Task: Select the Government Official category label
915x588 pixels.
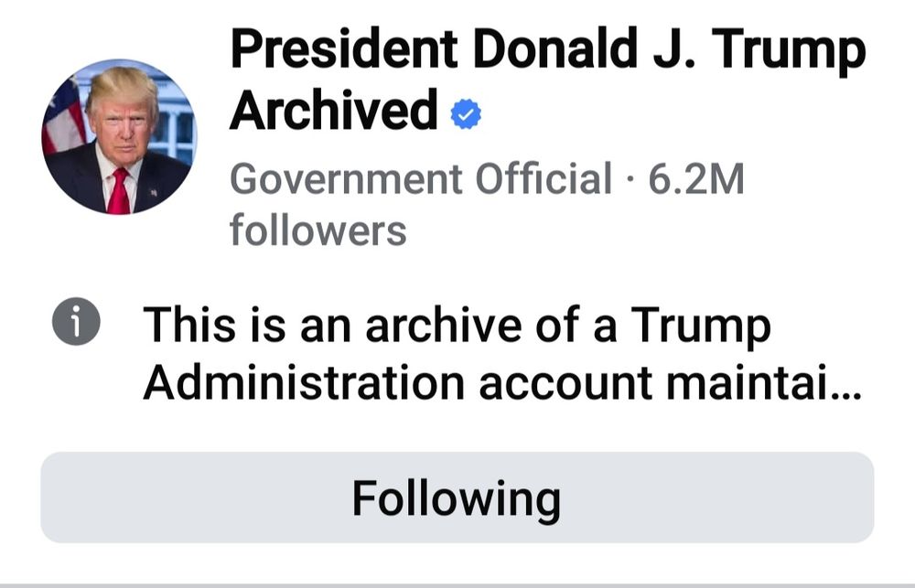Action: pos(421,178)
